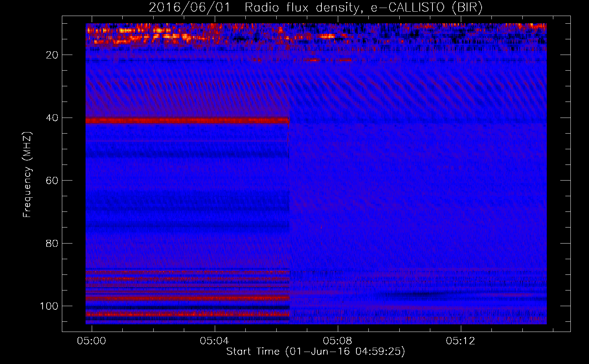This screenshot has width=589, height=364.
Task: Click the 05:00 time tick label
Action: click(x=92, y=341)
